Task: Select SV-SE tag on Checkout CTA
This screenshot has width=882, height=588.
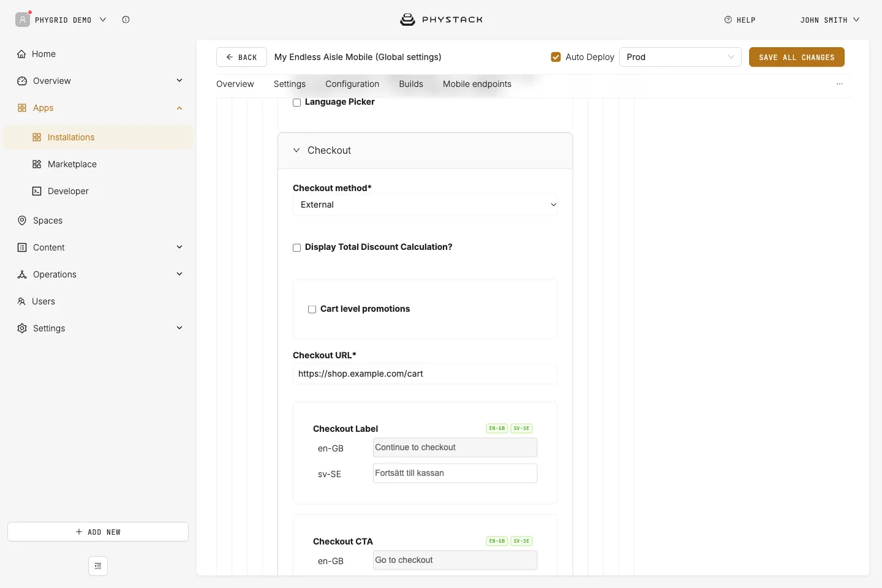Action: tap(521, 541)
